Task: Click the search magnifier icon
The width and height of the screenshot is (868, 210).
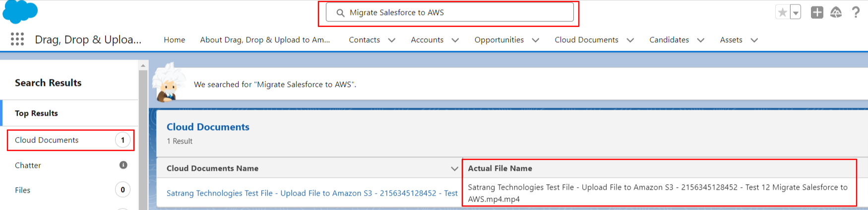Action: point(340,13)
